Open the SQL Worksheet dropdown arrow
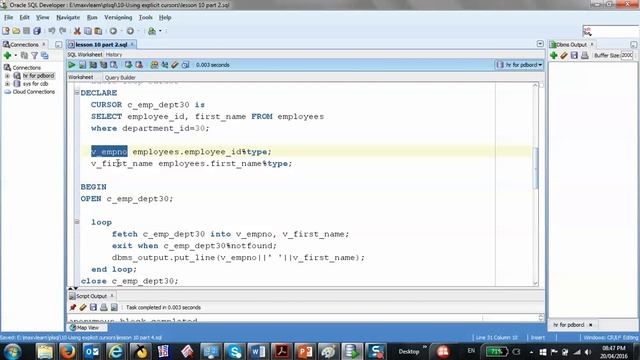640x360 pixels. (x=160, y=31)
